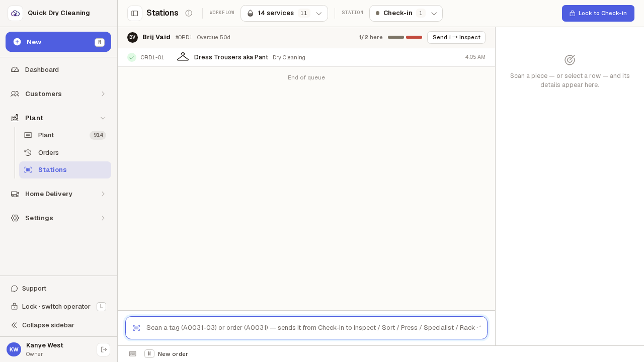This screenshot has width=644, height=362.
Task: Go to Dashboard
Action: click(x=58, y=69)
